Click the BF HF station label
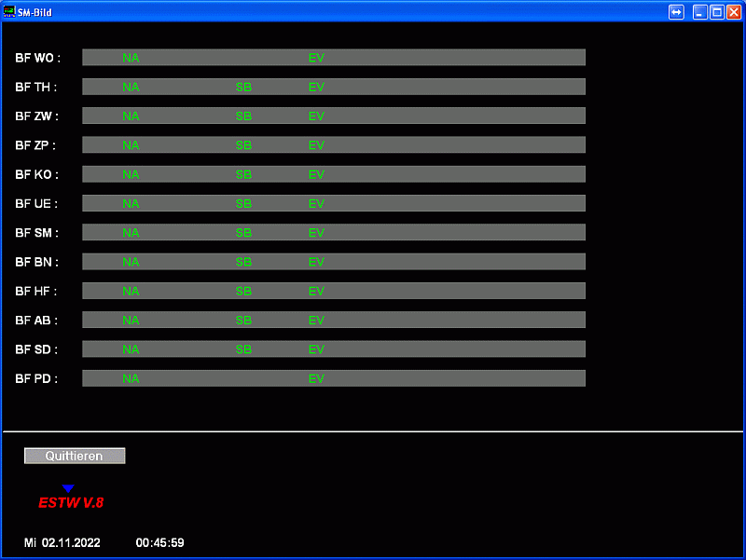746x560 pixels. coord(35,291)
